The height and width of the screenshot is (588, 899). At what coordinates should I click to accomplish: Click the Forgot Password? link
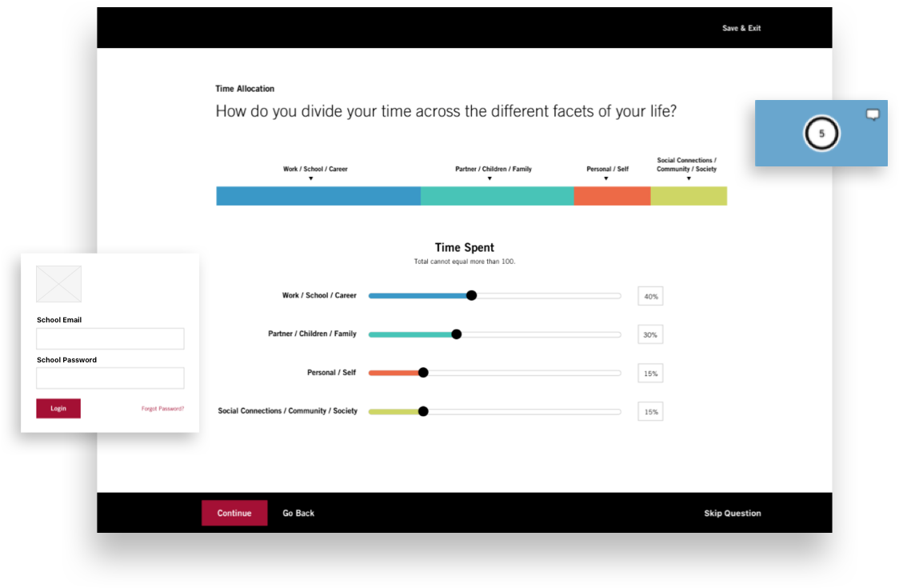(x=163, y=409)
